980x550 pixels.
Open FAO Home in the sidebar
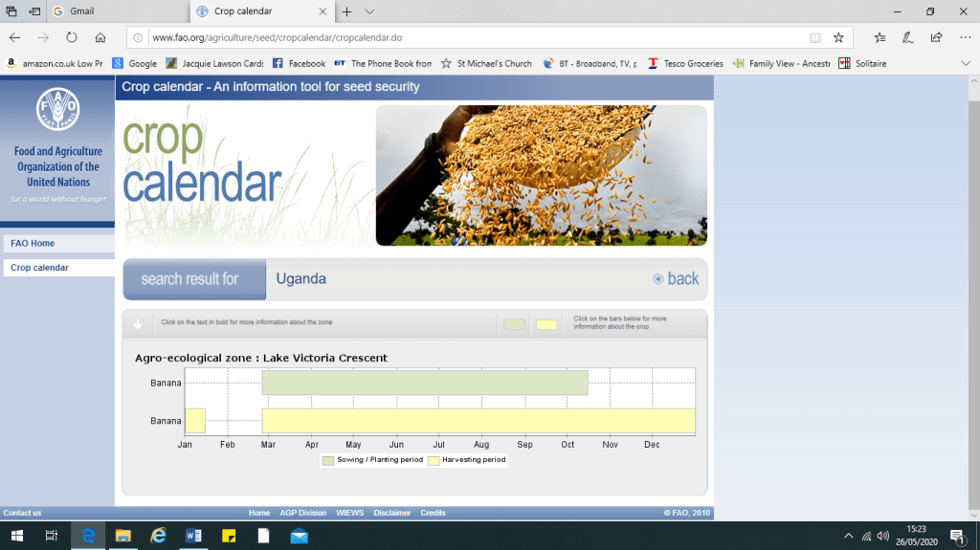tap(33, 244)
